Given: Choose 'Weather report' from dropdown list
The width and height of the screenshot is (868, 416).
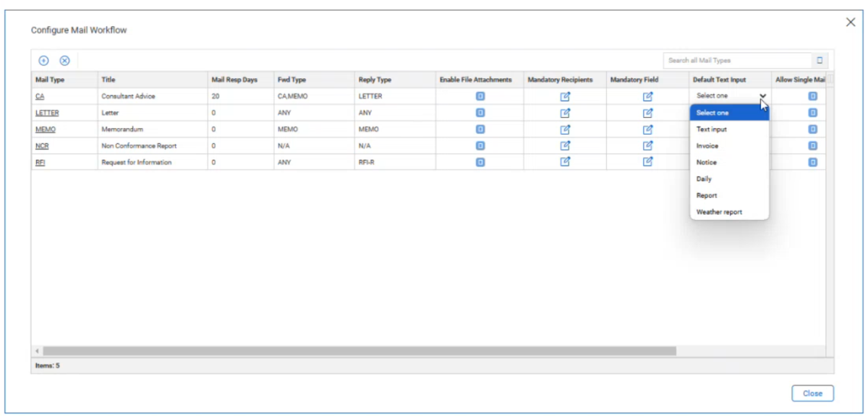Looking at the screenshot, I should 719,212.
